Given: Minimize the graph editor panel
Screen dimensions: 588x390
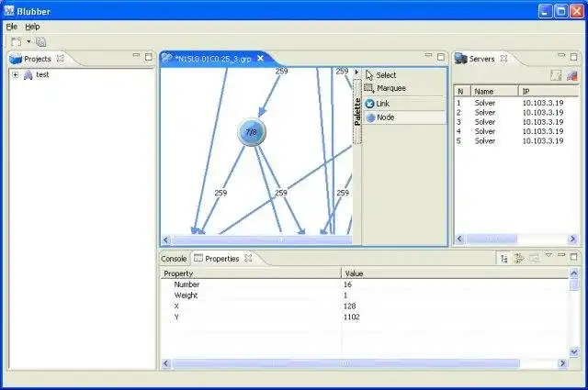Looking at the screenshot, I should [x=429, y=55].
